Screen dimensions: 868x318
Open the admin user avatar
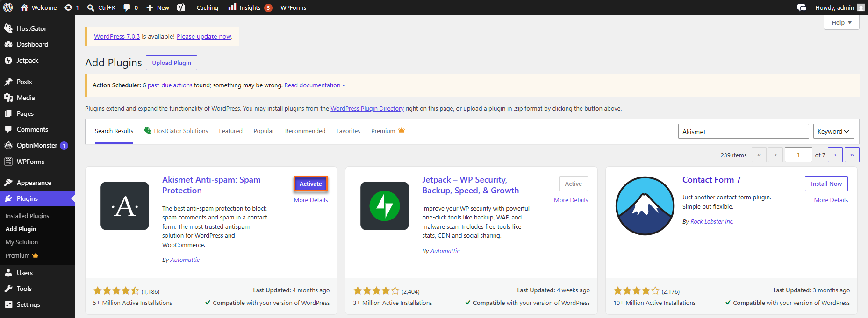861,7
